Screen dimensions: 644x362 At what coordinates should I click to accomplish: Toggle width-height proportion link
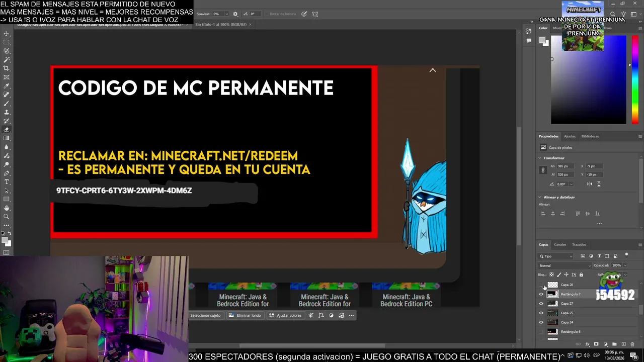point(543,170)
